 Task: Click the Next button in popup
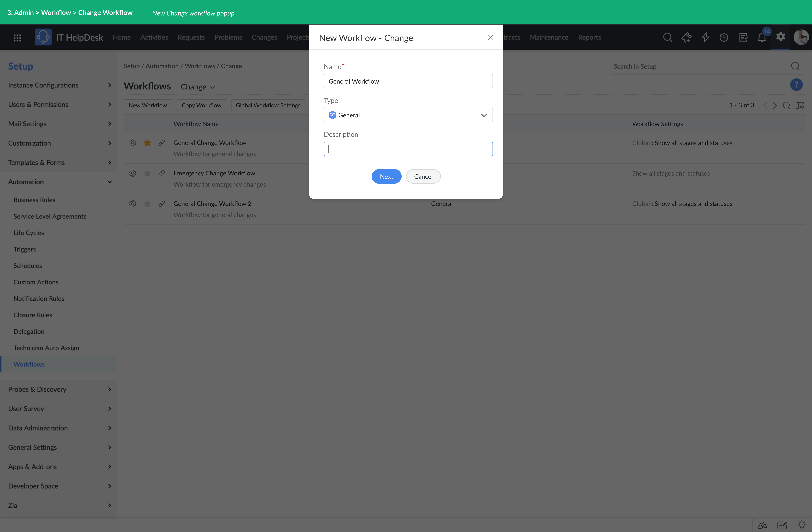[x=387, y=177]
